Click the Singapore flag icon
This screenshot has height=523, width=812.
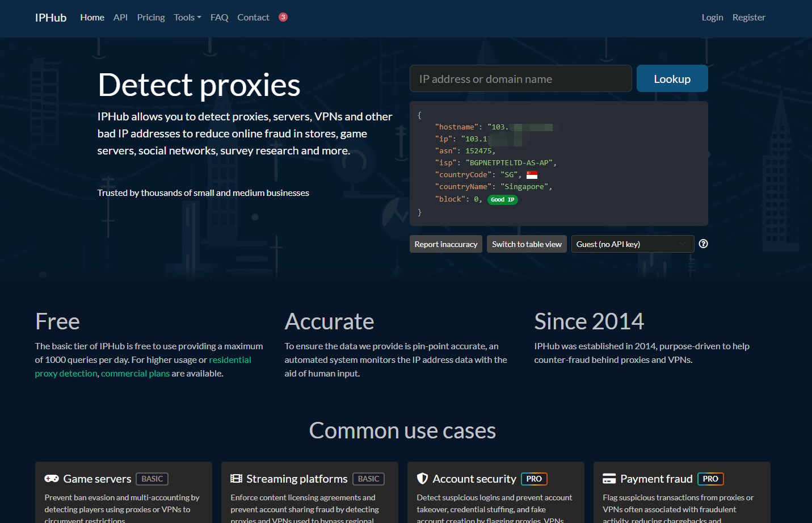532,175
